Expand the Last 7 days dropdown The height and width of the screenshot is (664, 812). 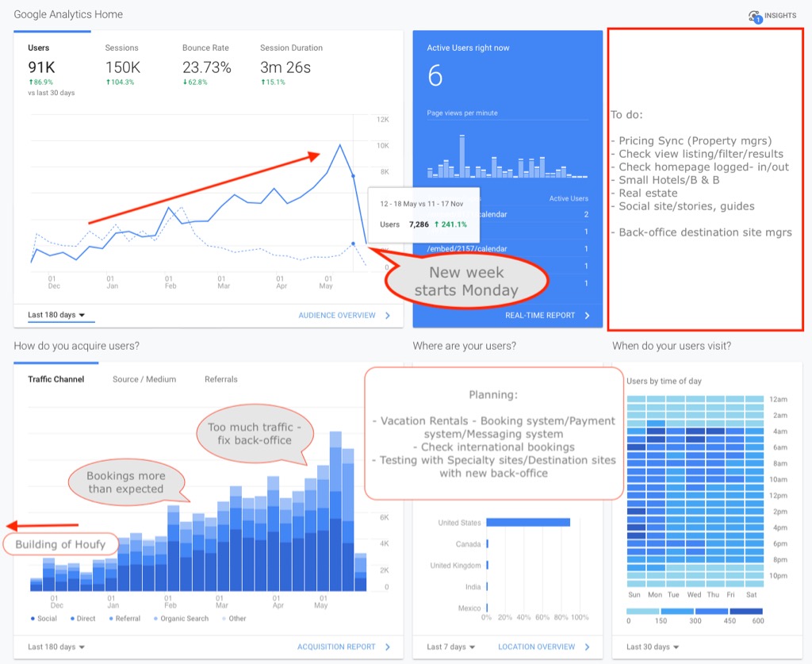450,647
